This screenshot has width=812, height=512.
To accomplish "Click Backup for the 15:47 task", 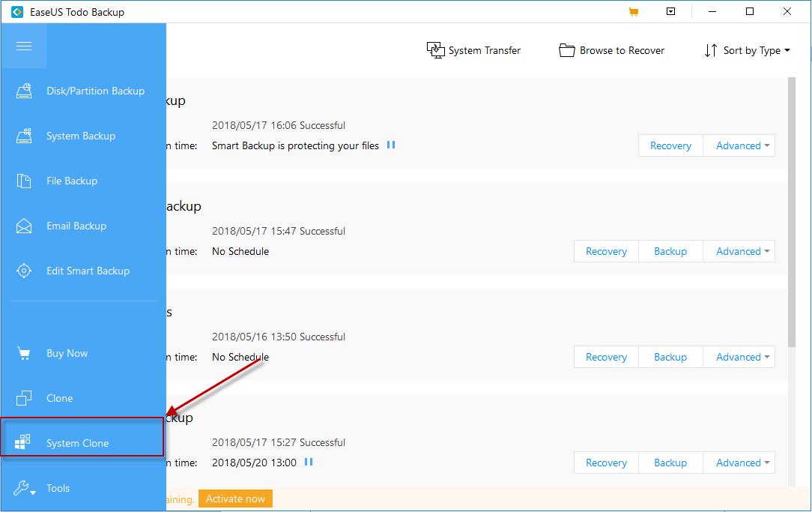I will click(x=670, y=251).
